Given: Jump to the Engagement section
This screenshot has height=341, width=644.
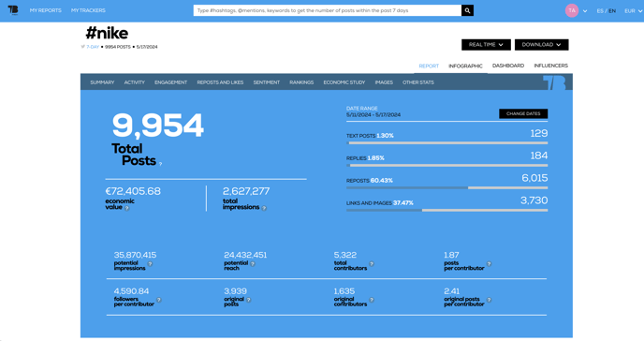Looking at the screenshot, I should pos(171,82).
